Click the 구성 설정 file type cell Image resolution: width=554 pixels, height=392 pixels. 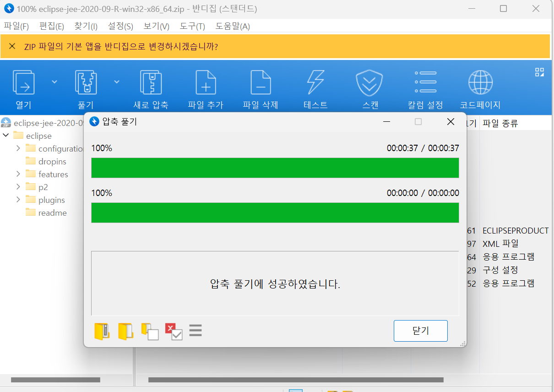tap(500, 270)
